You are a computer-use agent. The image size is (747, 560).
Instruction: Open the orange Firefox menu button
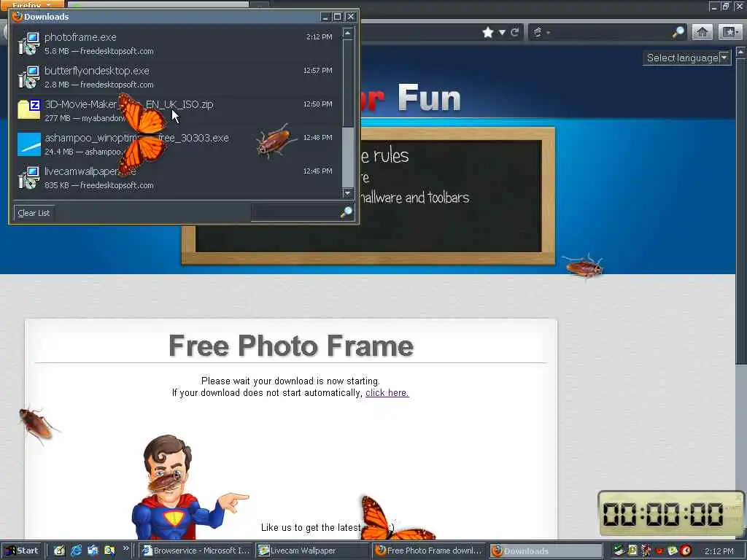click(x=32, y=4)
